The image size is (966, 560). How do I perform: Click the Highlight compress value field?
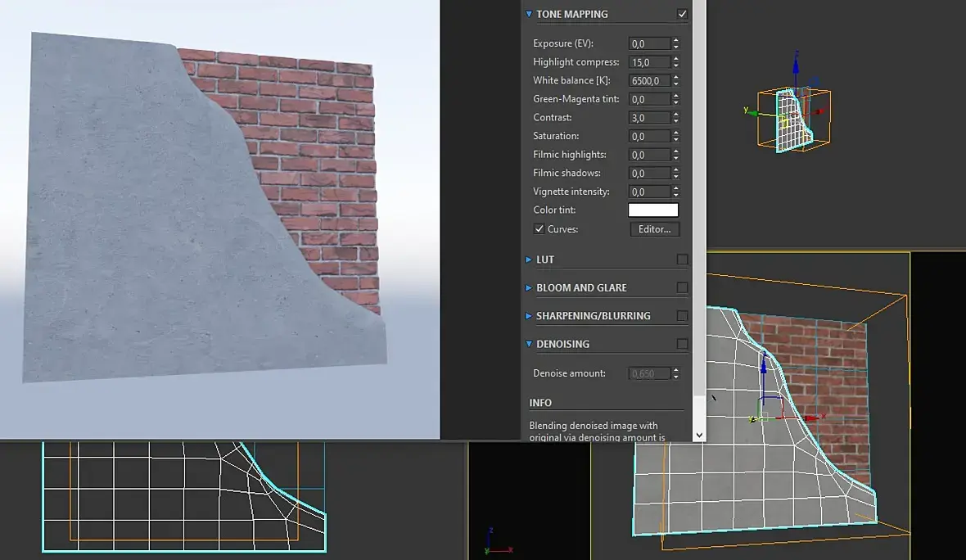(649, 62)
